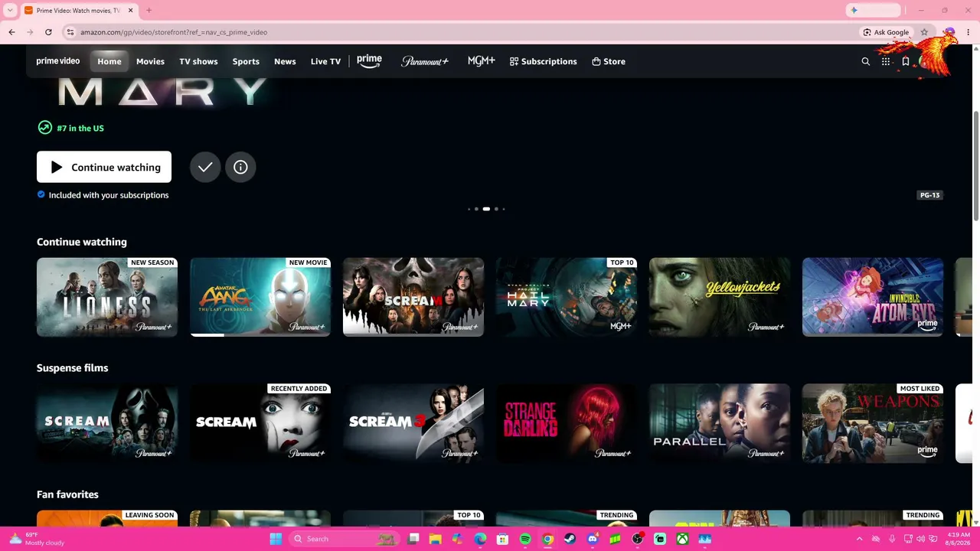Open Microsoft Store from taskbar
Image resolution: width=980 pixels, height=551 pixels.
click(x=502, y=539)
